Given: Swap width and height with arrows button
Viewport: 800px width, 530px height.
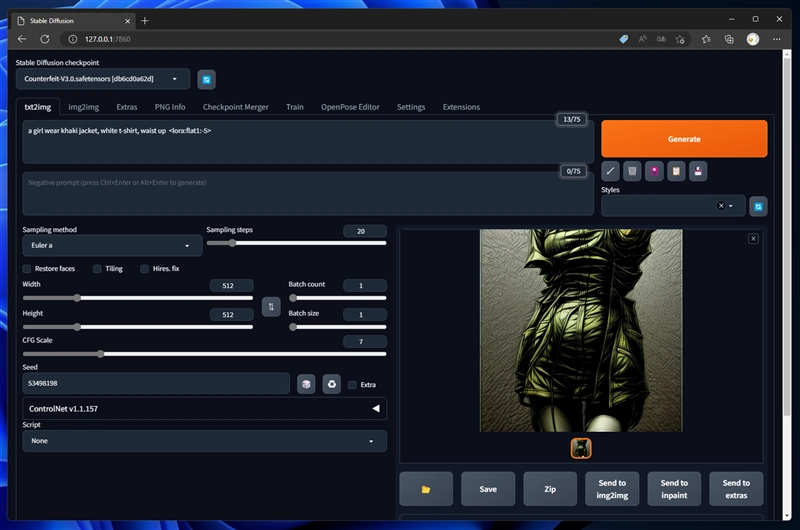Looking at the screenshot, I should [x=270, y=307].
